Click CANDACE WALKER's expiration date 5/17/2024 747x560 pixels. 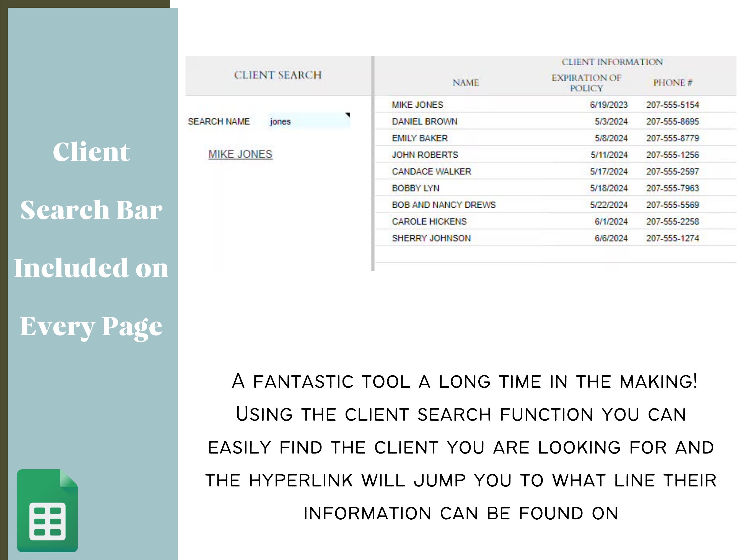pos(610,171)
